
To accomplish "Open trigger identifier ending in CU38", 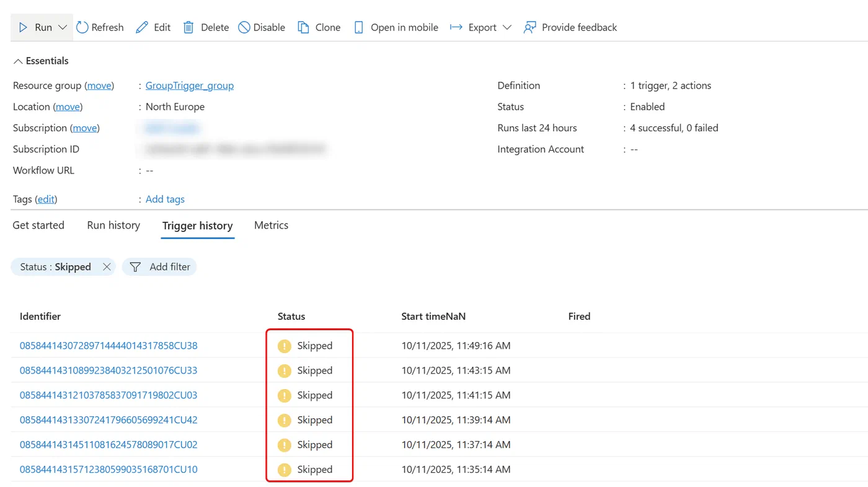I will click(x=108, y=346).
